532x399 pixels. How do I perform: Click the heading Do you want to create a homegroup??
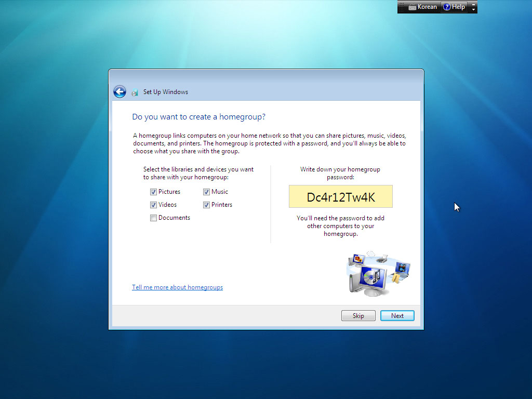[199, 117]
